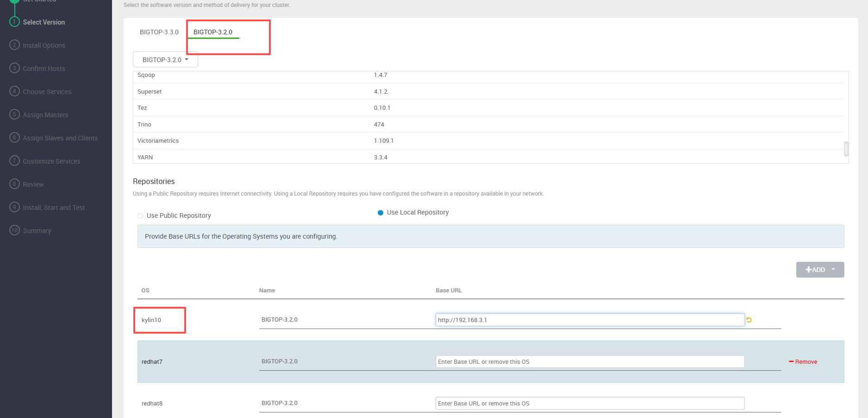Remove the redhat7 OS entry
868x418 pixels.
coord(803,362)
